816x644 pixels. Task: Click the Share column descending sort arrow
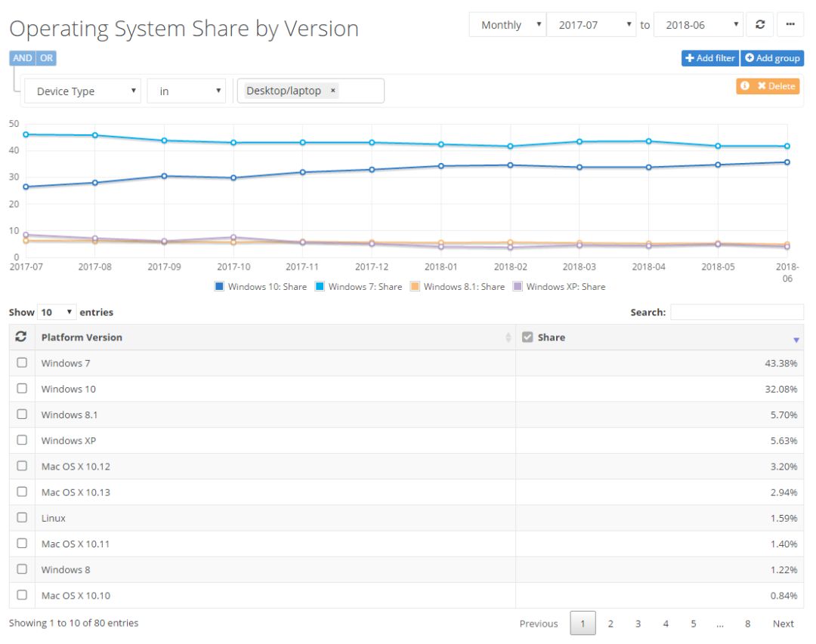tap(796, 340)
